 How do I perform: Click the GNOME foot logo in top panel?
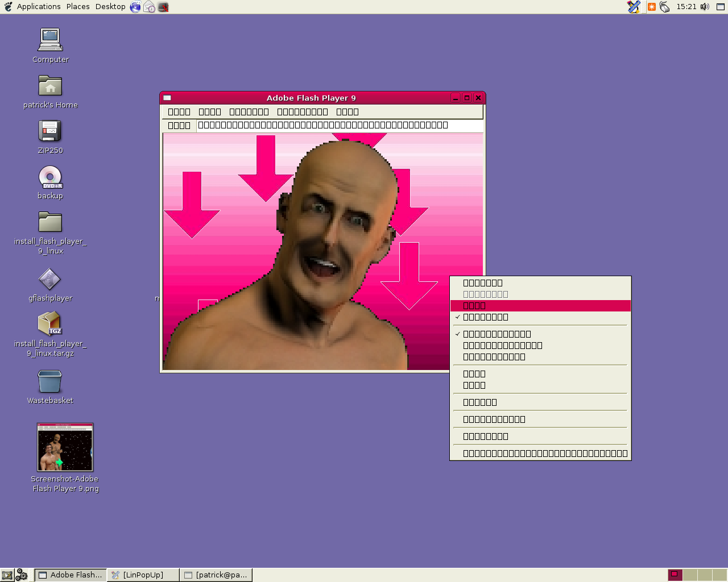pos(8,7)
